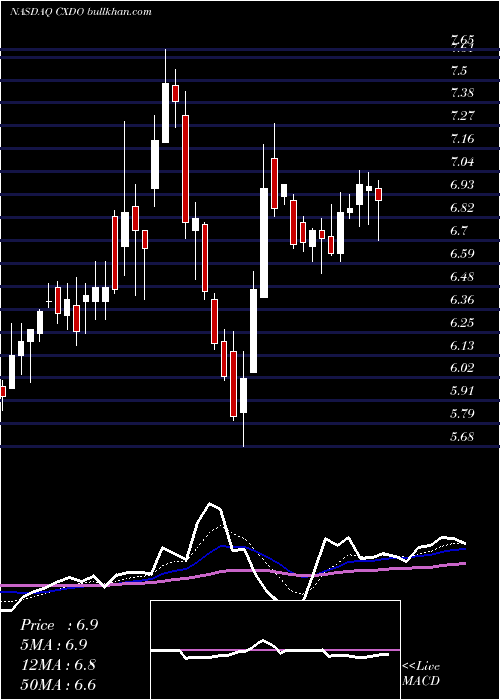Click the 7.5 price axis label

tap(459, 71)
